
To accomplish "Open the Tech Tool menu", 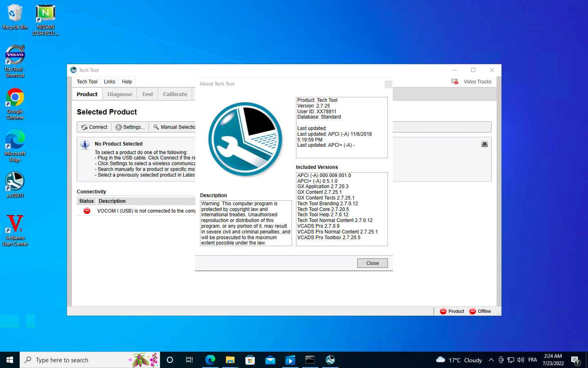I will coord(87,82).
